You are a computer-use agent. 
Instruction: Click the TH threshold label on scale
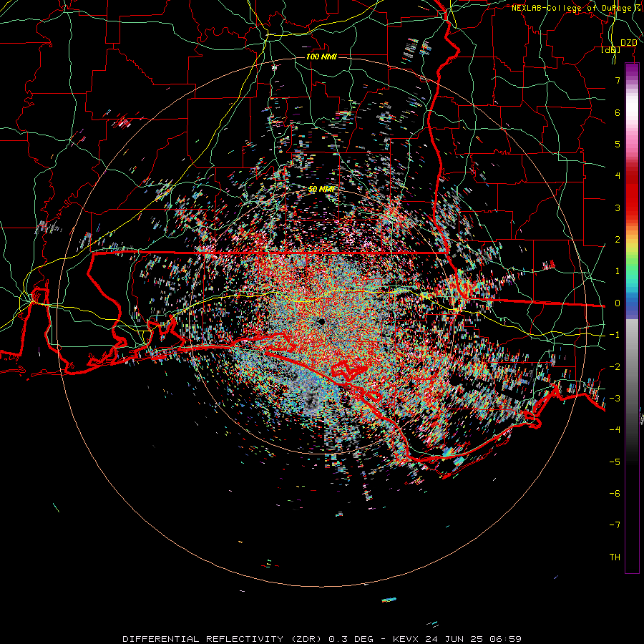point(615,557)
